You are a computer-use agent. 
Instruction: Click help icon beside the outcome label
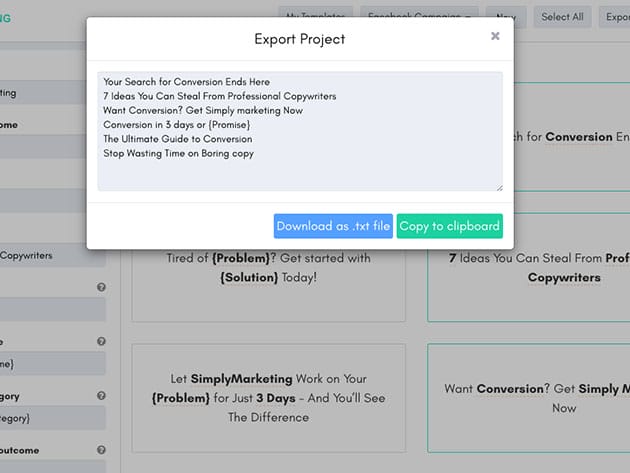101,450
